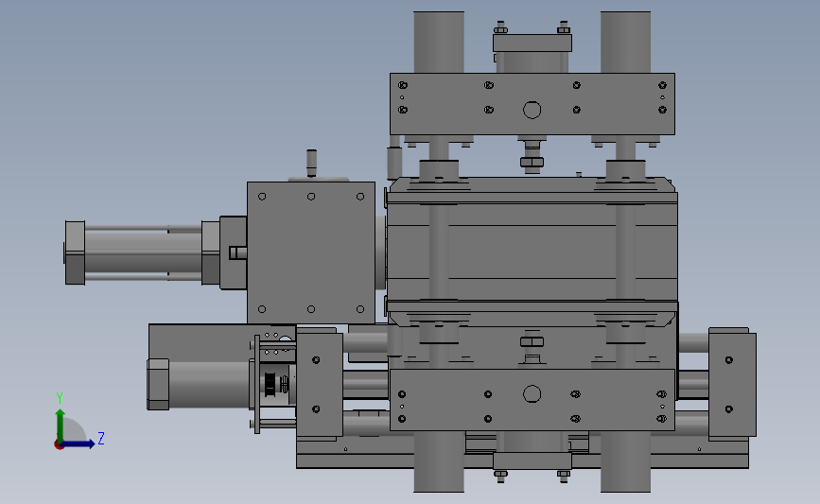Select the hex end cap of the lower-left motor
Image resolution: width=820 pixels, height=504 pixels.
click(158, 384)
